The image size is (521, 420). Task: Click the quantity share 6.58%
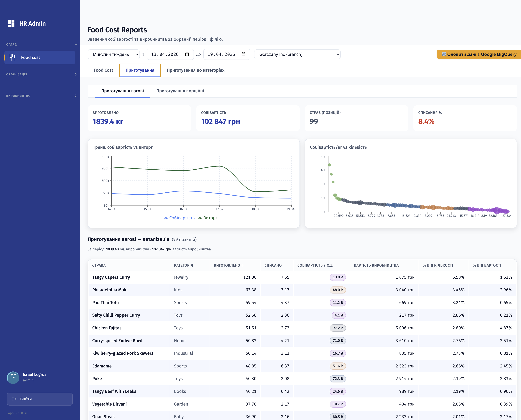point(458,277)
